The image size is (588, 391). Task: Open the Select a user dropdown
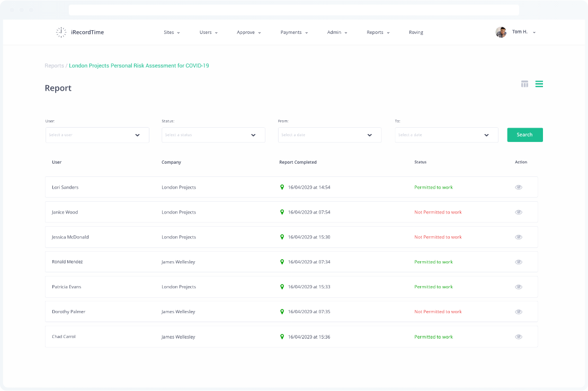(97, 135)
